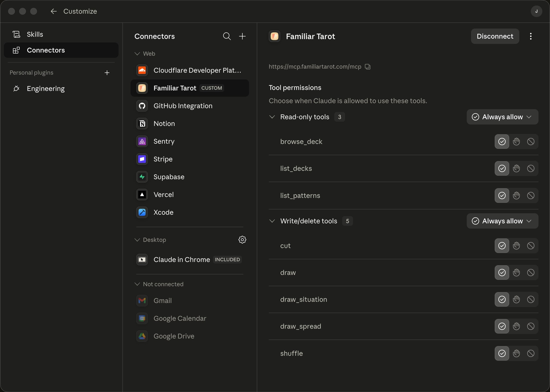This screenshot has height=392, width=550.
Task: Click the Claude in Chrome icon
Action: click(142, 260)
